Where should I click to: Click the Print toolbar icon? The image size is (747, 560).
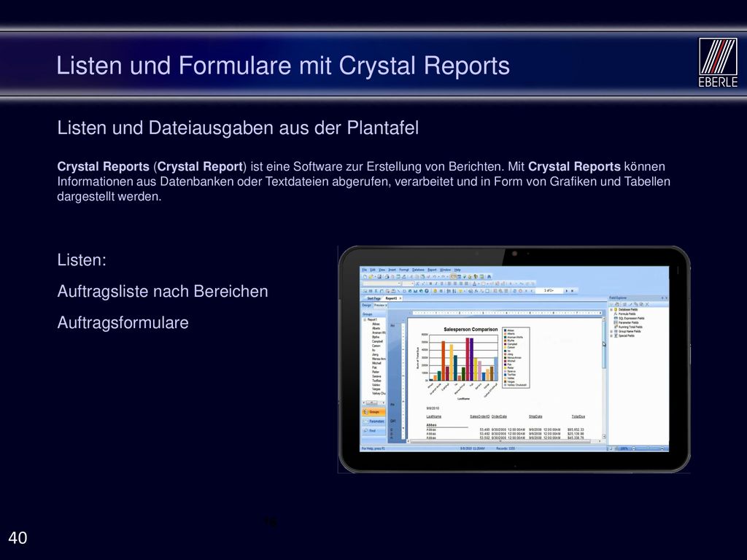(x=387, y=276)
